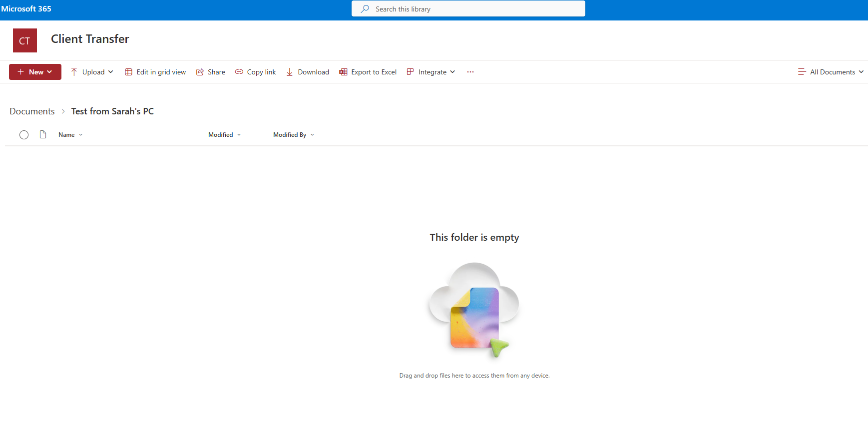This screenshot has width=868, height=437.
Task: Toggle the select all items circle
Action: click(x=24, y=135)
